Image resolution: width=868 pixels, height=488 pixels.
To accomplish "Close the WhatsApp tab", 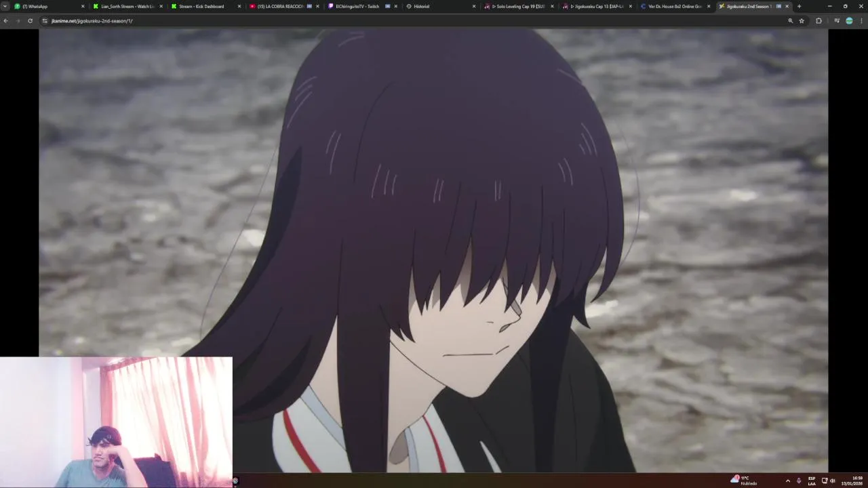I will 83,6.
